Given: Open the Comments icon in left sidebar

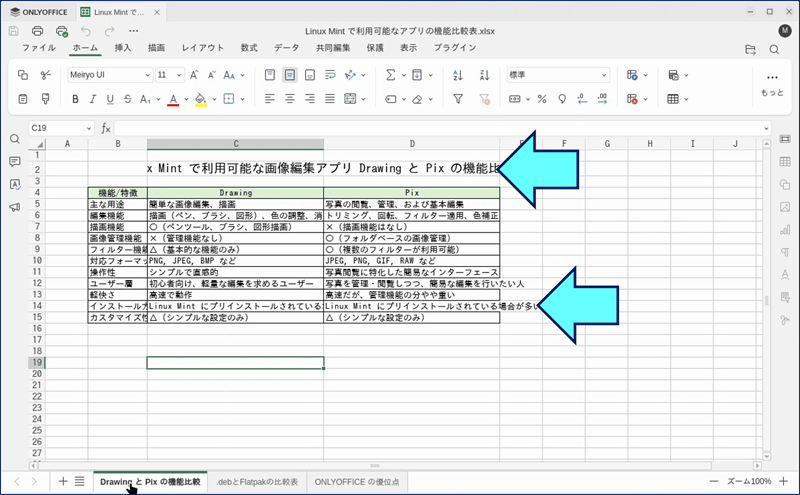Looking at the screenshot, I should [x=15, y=162].
